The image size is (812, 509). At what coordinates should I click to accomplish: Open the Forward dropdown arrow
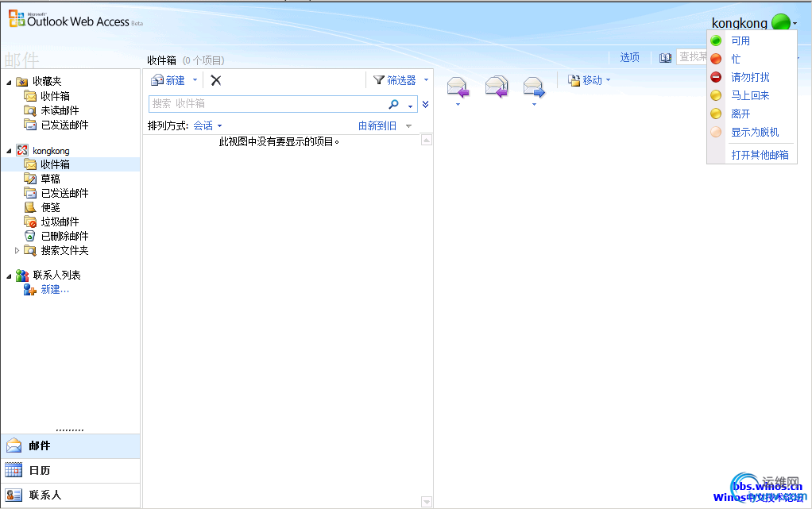tap(534, 105)
